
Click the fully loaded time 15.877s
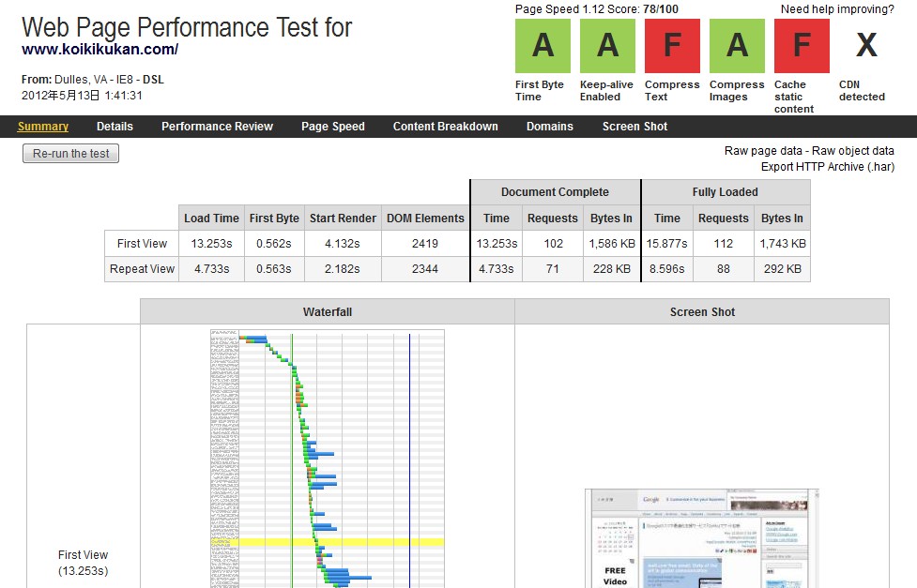[667, 244]
